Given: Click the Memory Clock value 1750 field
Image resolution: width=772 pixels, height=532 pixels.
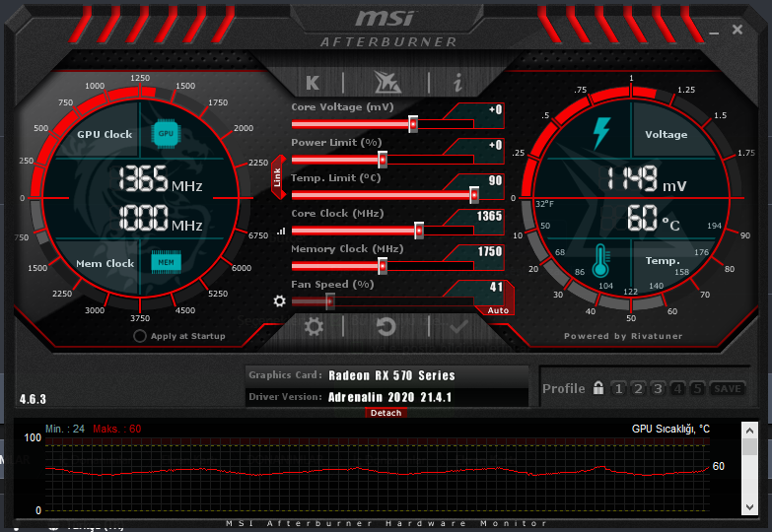Looking at the screenshot, I should 489,251.
